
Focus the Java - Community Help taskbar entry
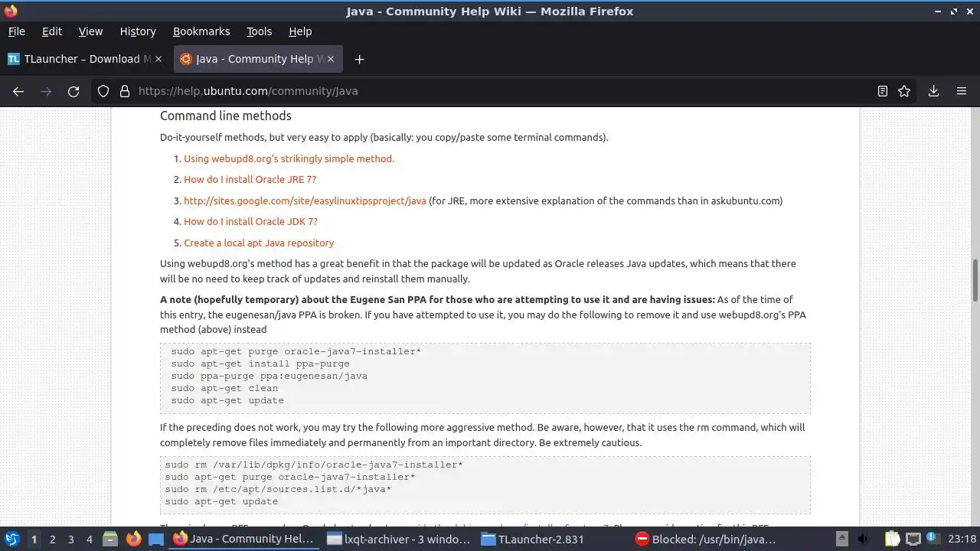245,539
